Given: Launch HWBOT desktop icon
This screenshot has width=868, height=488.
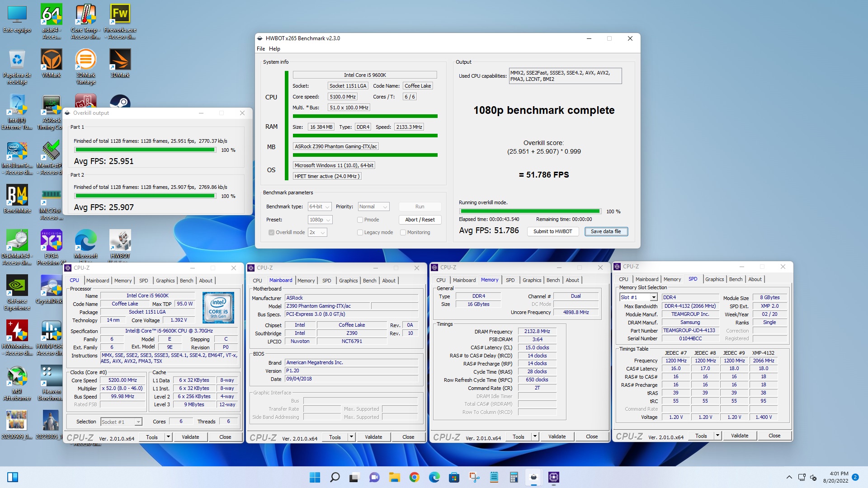Looking at the screenshot, I should [x=120, y=244].
